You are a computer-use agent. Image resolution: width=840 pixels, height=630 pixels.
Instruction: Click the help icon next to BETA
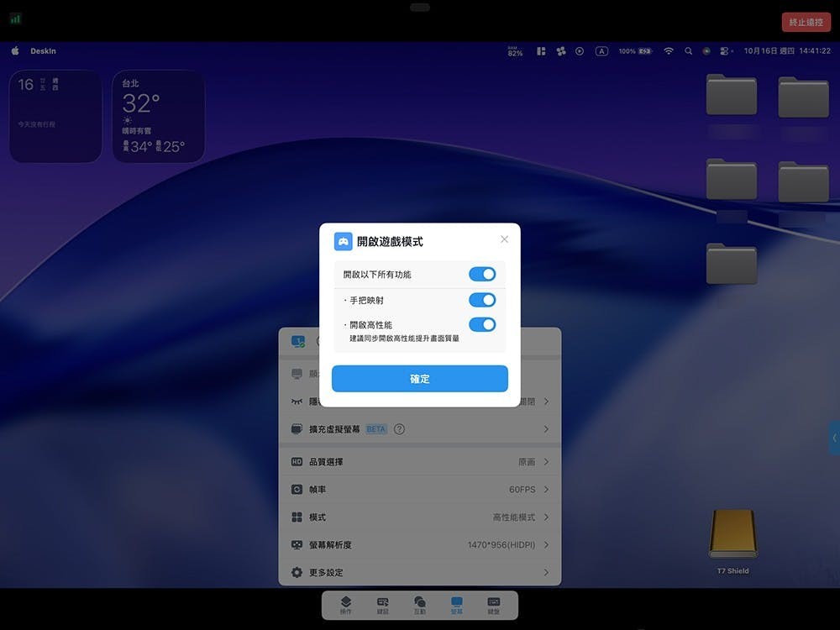click(399, 429)
